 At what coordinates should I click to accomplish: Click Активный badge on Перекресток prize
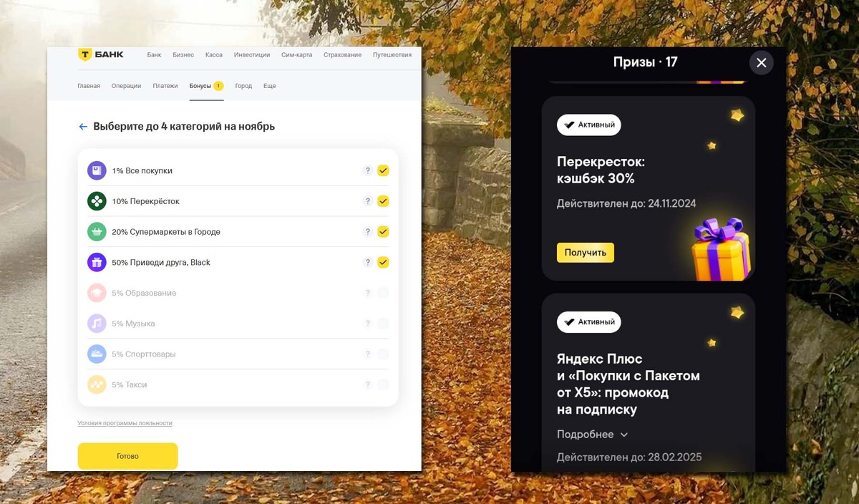coord(588,125)
